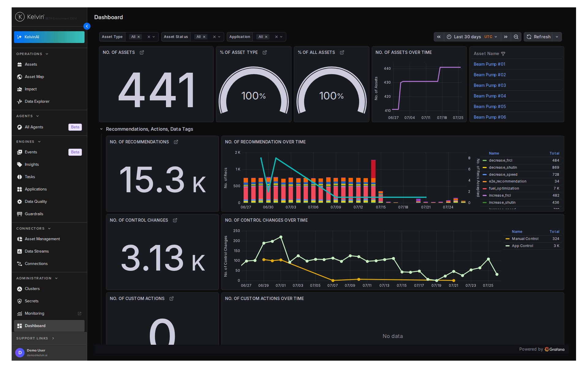This screenshot has height=368, width=588.
Task: Shift time range backward with double-left arrows
Action: click(x=439, y=37)
